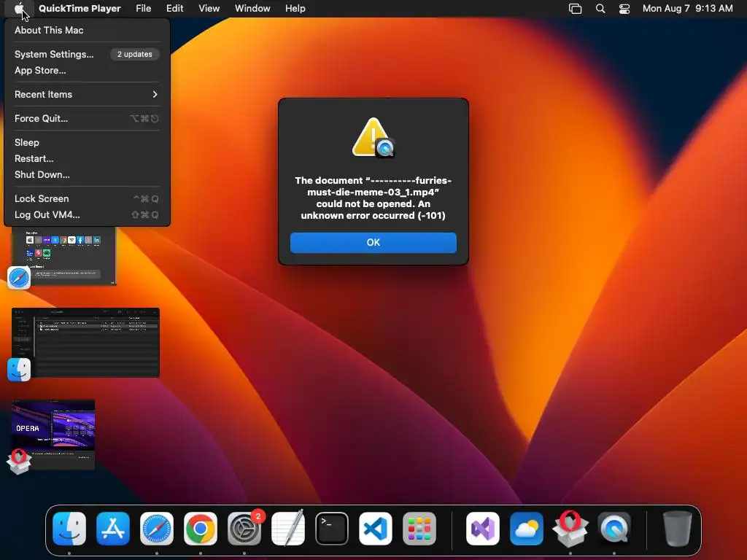The height and width of the screenshot is (560, 747).
Task: Click the 2 updates badge
Action: pos(135,54)
